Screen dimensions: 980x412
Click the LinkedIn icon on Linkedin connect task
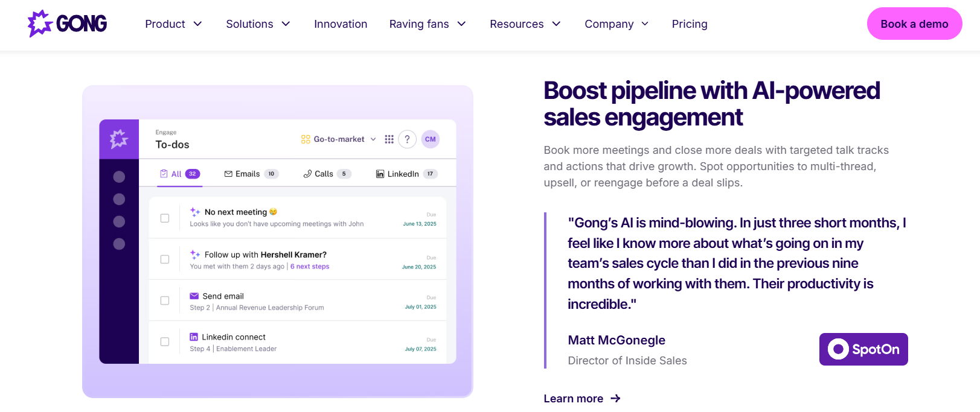[x=194, y=337]
